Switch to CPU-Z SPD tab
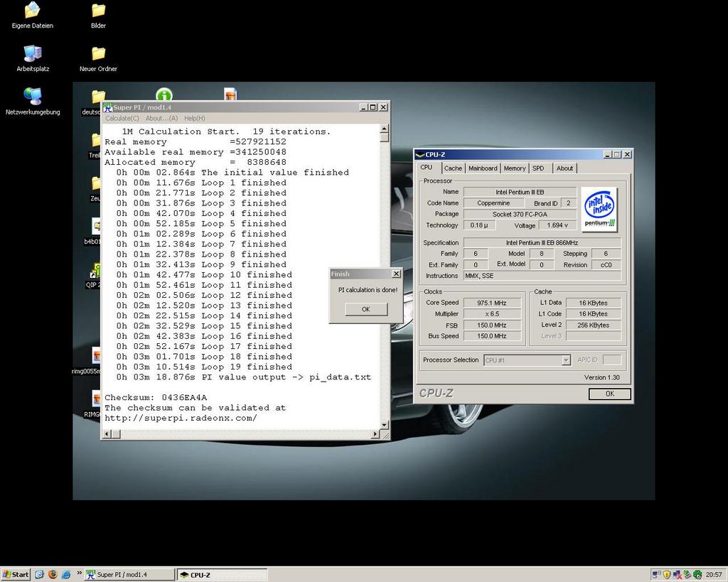728x582 pixels. pos(539,168)
